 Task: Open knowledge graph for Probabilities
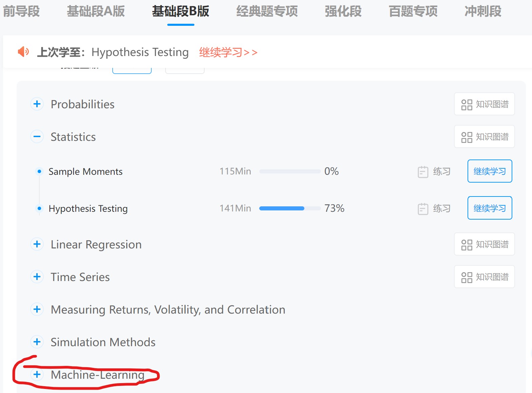(484, 104)
